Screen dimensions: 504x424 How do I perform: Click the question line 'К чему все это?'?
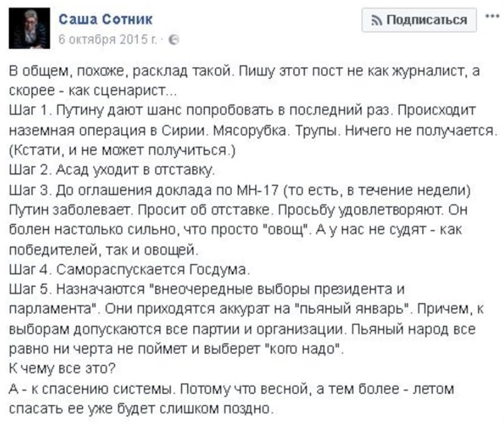(59, 369)
